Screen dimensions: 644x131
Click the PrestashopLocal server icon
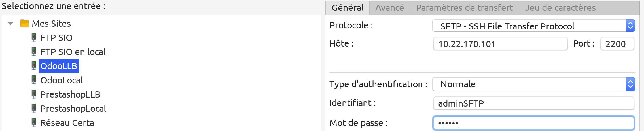click(34, 108)
